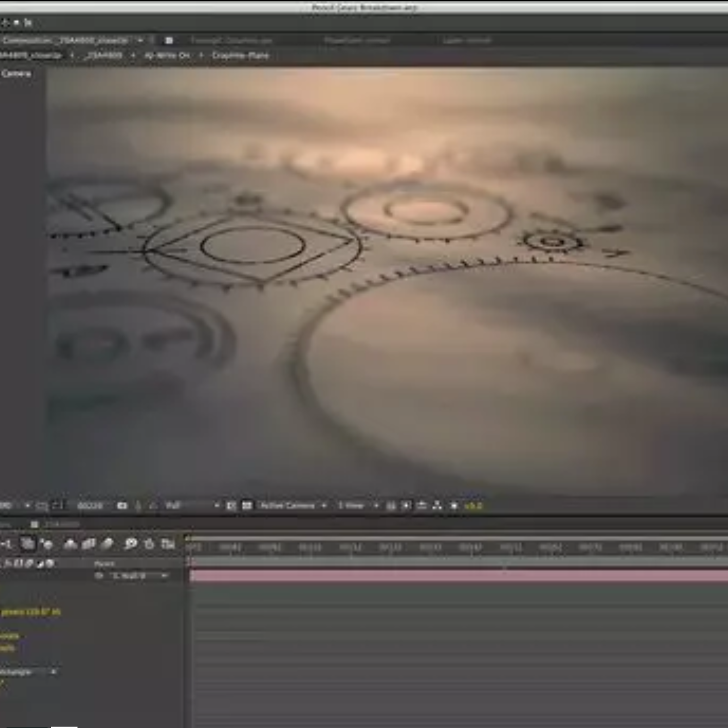The width and height of the screenshot is (728, 728).
Task: Click the Region of Interest icon
Action: [x=231, y=506]
